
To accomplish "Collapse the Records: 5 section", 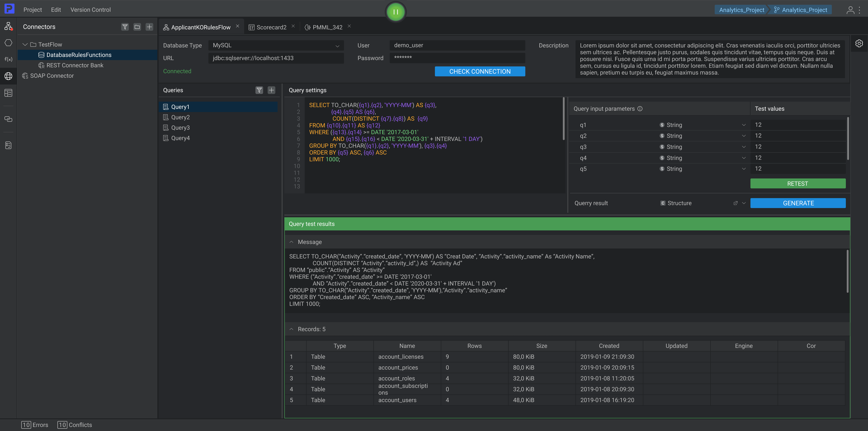I will [x=291, y=329].
